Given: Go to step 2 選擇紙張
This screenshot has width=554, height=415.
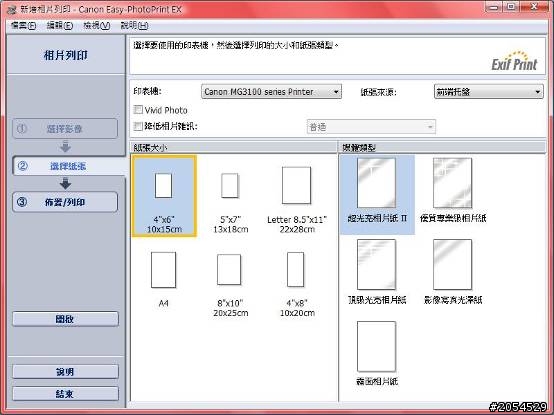Looking at the screenshot, I should click(69, 166).
